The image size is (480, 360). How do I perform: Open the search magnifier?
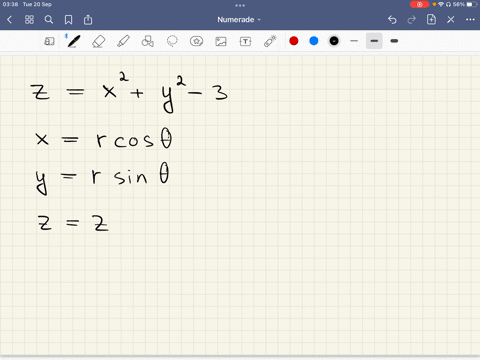pyautogui.click(x=49, y=20)
